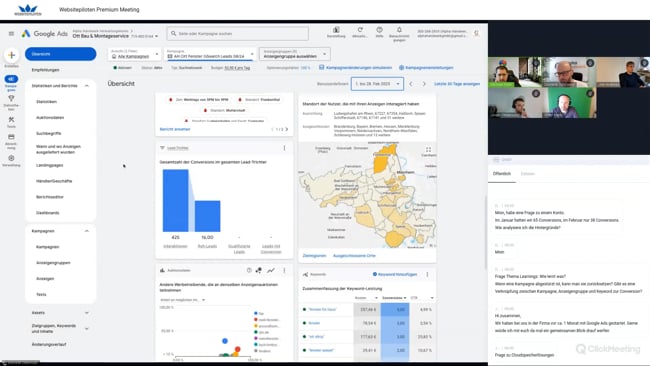Open Anzeigengruppen in left navigation
Screen dimensions: 650x366
[53, 263]
